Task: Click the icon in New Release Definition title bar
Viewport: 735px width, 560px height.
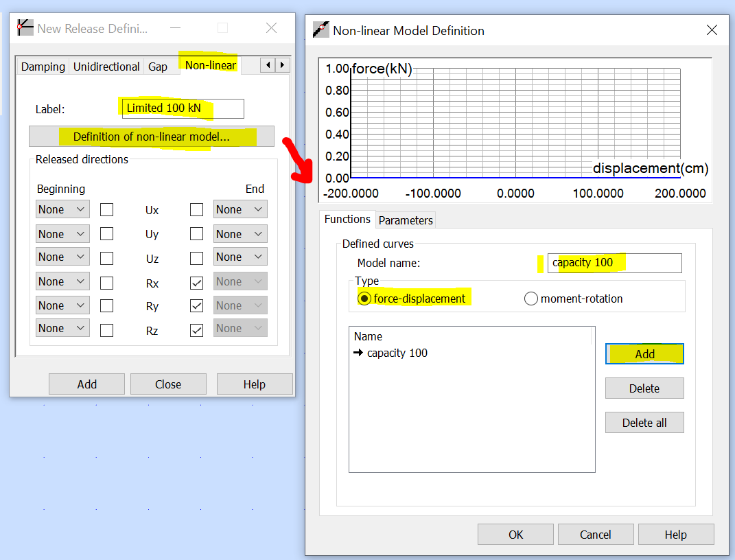Action: tap(25, 27)
